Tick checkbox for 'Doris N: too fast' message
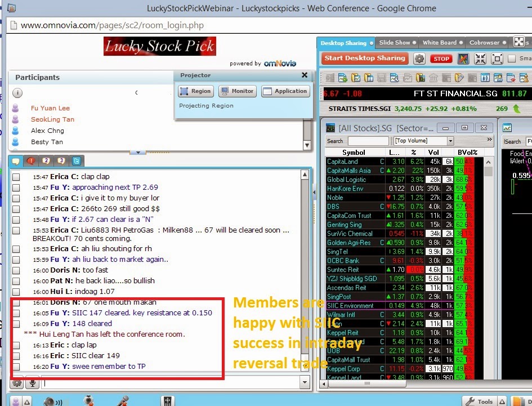 16,270
